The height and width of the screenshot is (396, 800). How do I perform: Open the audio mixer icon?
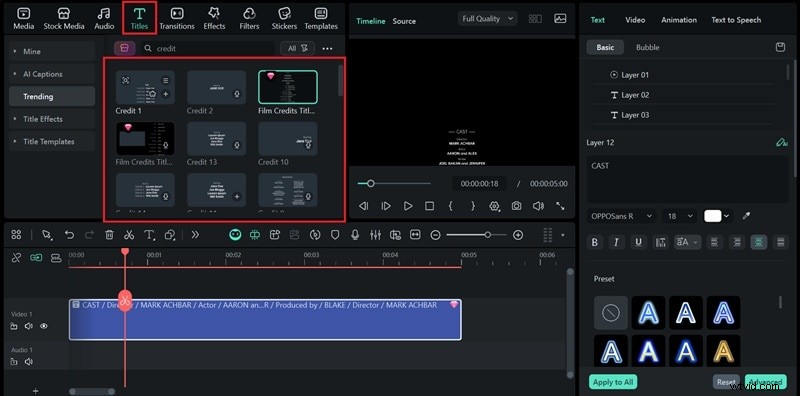click(x=375, y=235)
